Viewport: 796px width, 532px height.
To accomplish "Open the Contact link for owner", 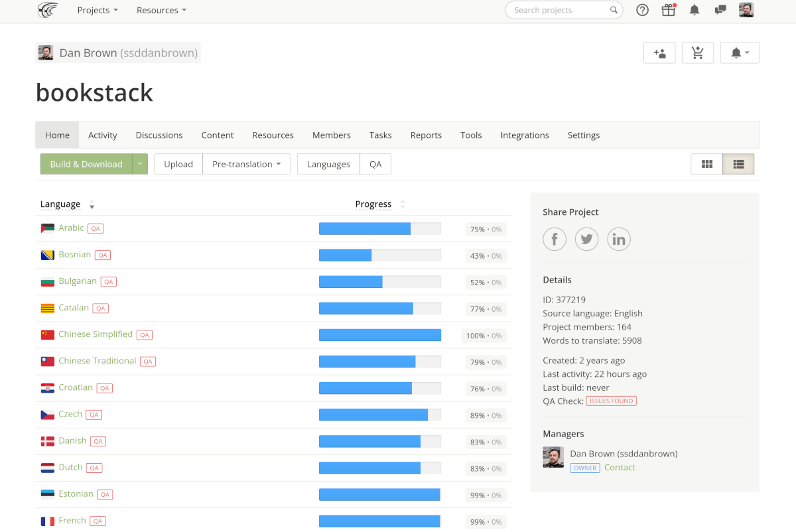I will pyautogui.click(x=620, y=468).
